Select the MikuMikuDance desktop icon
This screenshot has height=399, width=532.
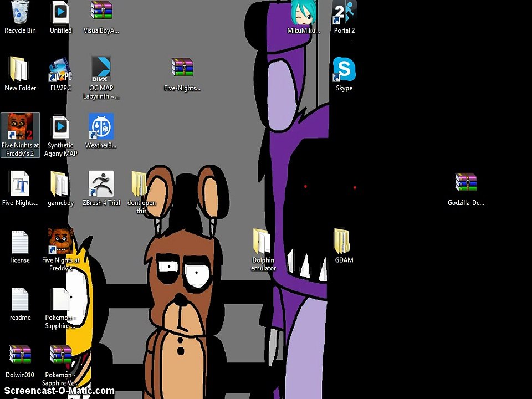coord(303,18)
